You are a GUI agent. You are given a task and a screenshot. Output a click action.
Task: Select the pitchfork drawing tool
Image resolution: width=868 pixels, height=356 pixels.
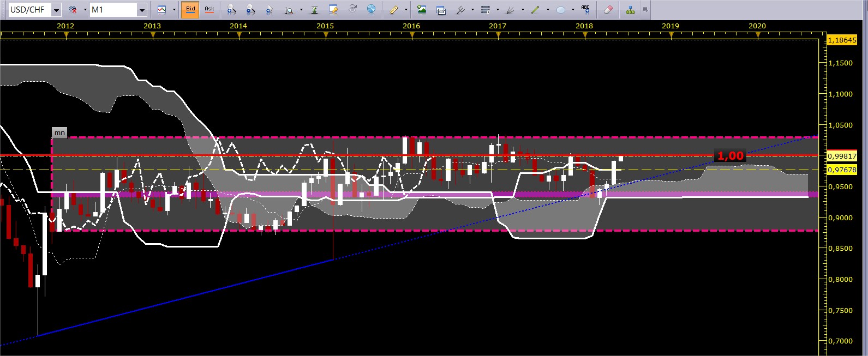click(460, 10)
